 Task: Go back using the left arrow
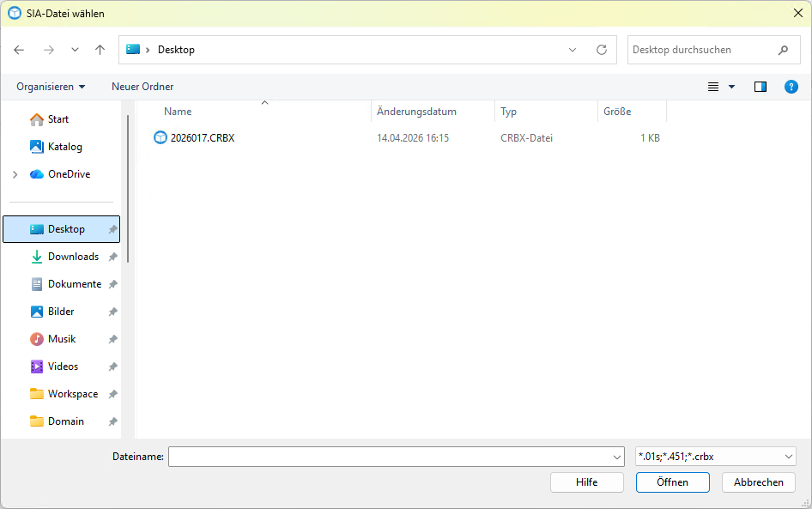coord(19,50)
